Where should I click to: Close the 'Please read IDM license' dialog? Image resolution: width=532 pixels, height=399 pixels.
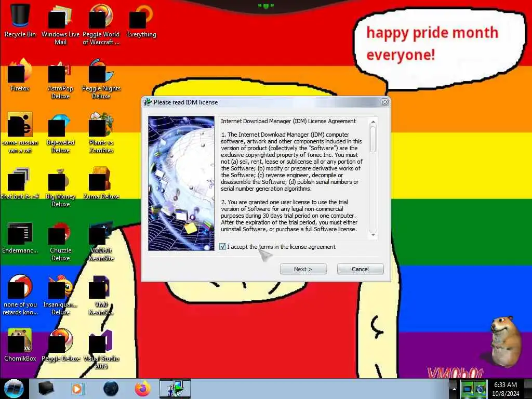(384, 102)
